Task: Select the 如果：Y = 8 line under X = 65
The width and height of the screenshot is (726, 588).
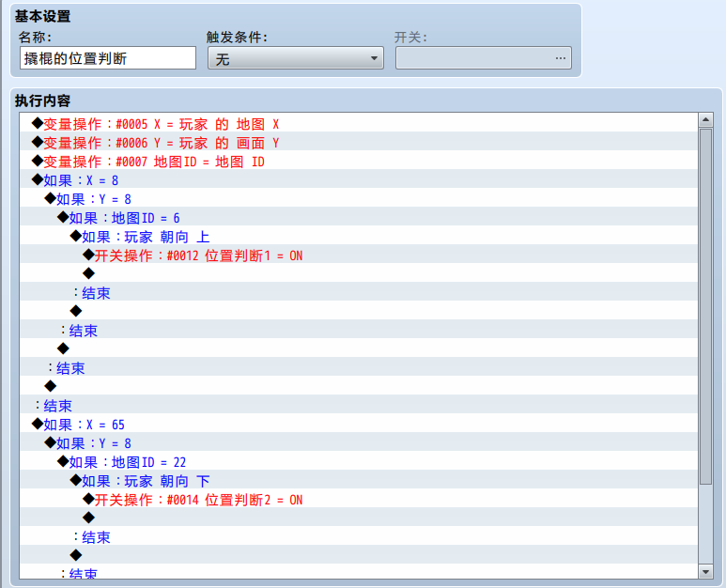Action: [x=359, y=442]
